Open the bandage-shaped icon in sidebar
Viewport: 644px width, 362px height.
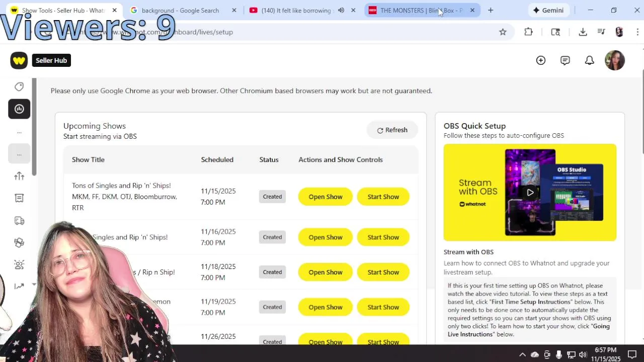(x=19, y=242)
